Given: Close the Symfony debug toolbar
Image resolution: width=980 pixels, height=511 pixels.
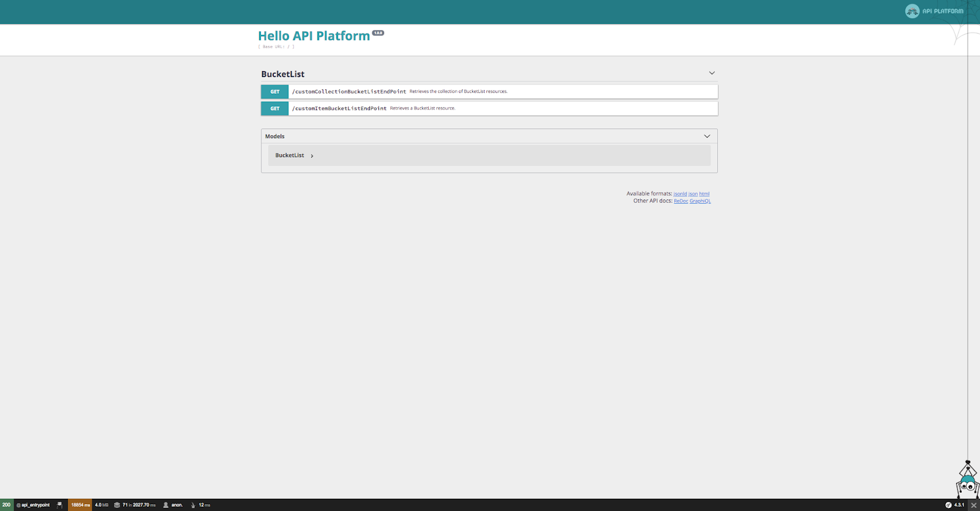Looking at the screenshot, I should click(973, 505).
